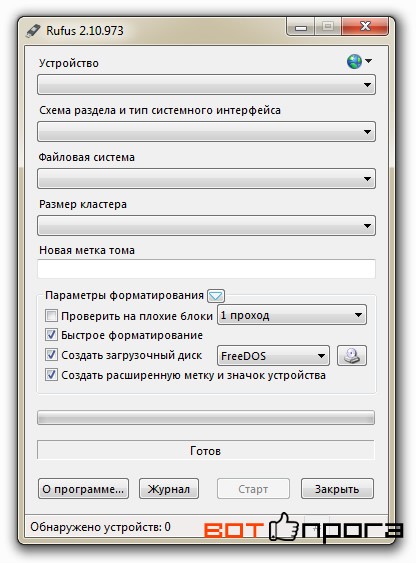Viewport: 416px width, 563px height.
Task: Toggle advanced options arrow beside Параметры форматирования
Action: (216, 296)
